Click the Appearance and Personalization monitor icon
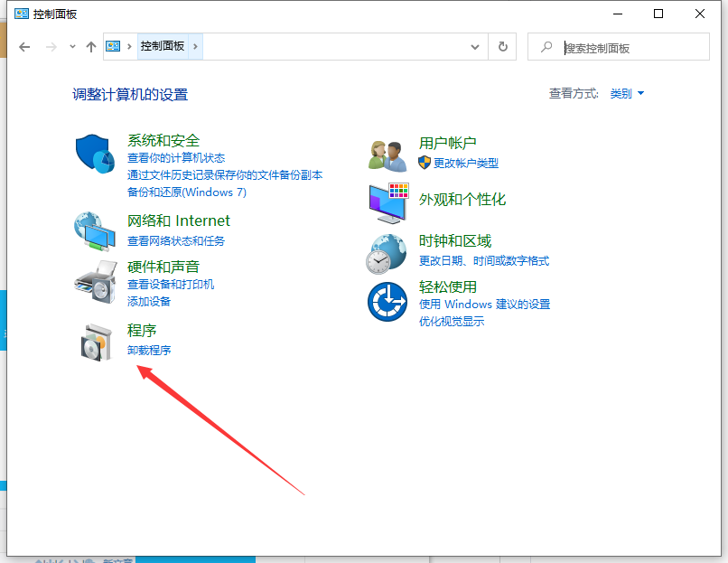The height and width of the screenshot is (563, 728). click(388, 203)
